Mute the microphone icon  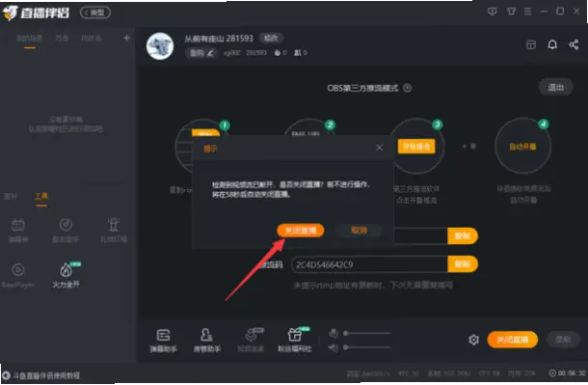(333, 333)
